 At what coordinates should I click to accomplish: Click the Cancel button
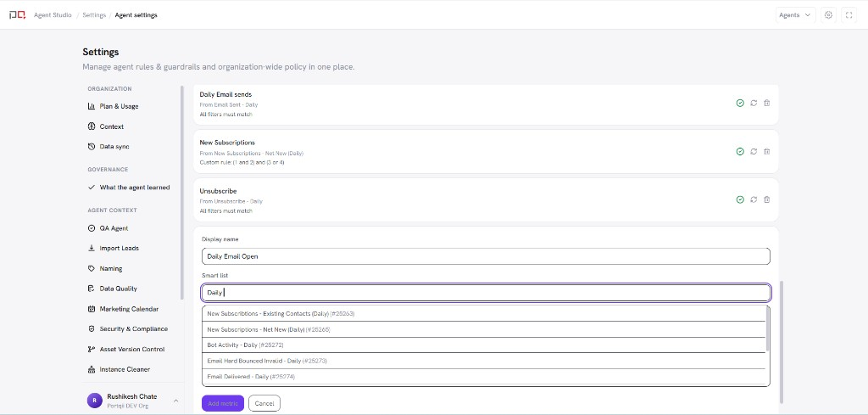coord(264,403)
